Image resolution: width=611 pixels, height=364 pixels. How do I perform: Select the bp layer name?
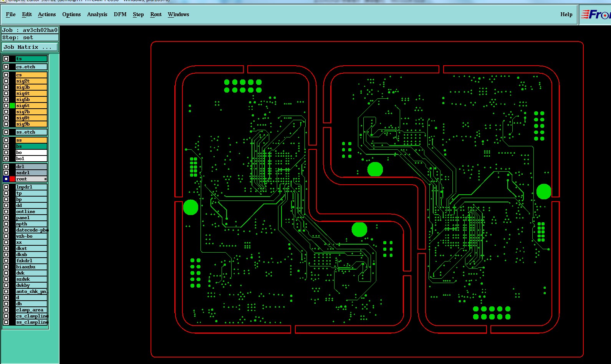coord(31,199)
